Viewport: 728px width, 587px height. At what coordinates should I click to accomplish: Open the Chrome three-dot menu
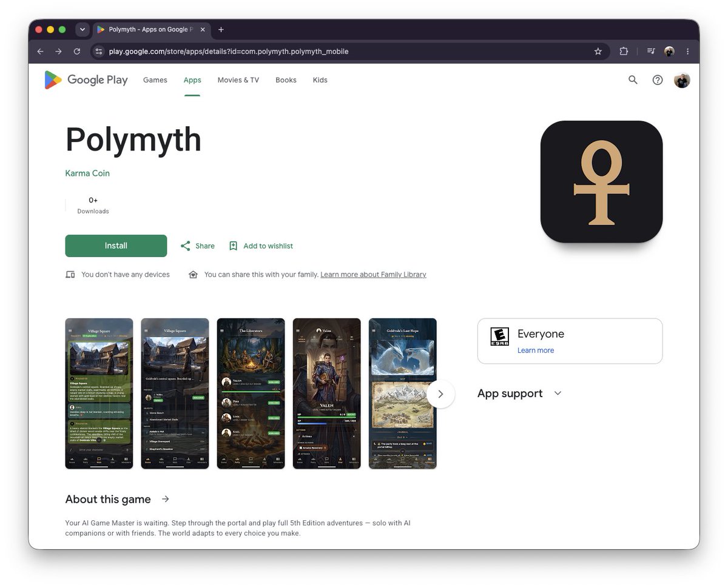pyautogui.click(x=687, y=52)
